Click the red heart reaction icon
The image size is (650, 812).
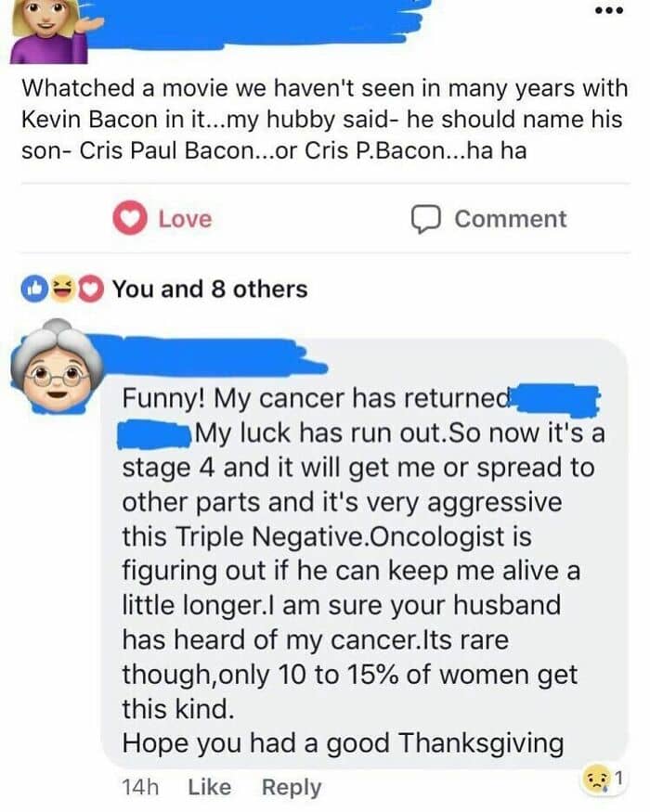point(89,289)
